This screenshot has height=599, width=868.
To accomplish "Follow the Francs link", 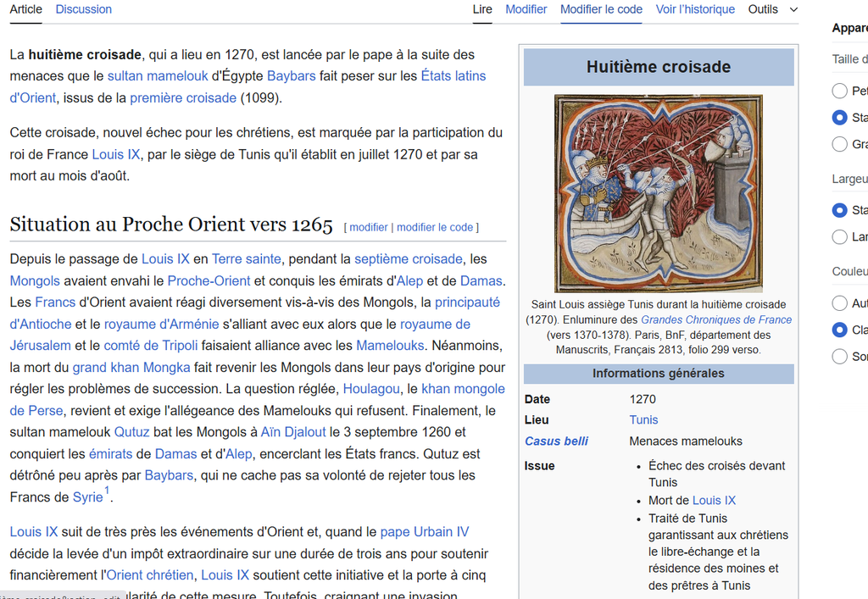I will pos(55,302).
